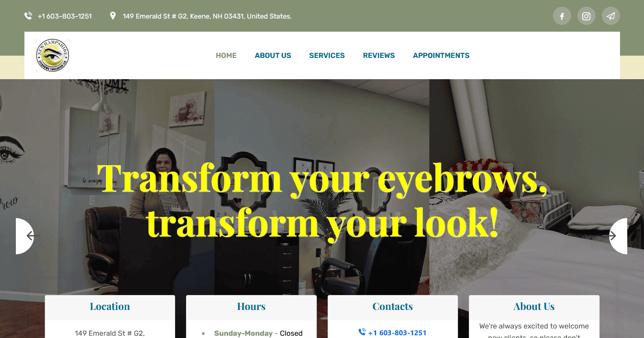Click the 149 Emerald St address in header
Screen dimensions: 644x338
[x=207, y=16]
